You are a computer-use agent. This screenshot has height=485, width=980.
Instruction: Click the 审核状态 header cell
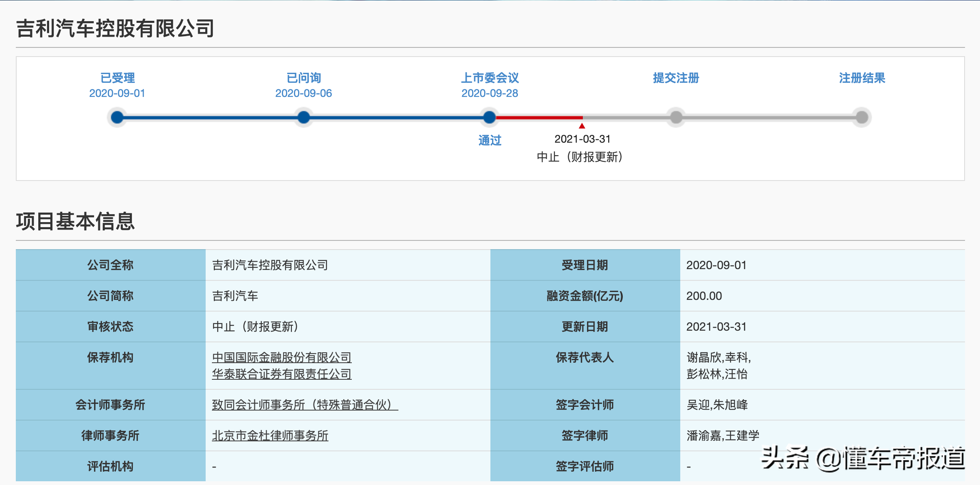click(111, 327)
